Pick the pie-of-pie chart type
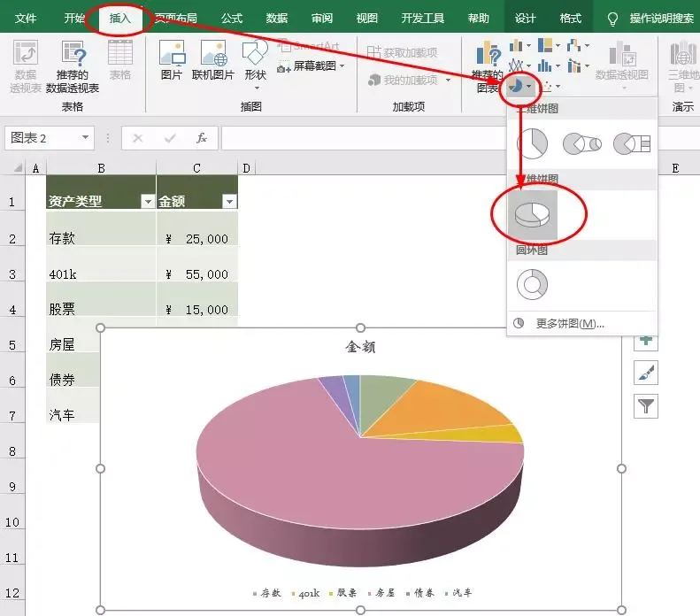The height and width of the screenshot is (616, 700). tap(582, 143)
